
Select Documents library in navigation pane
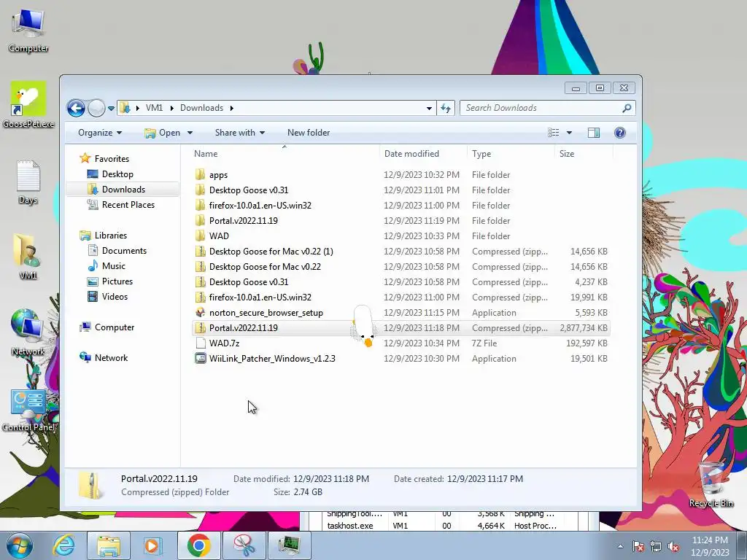click(x=124, y=251)
